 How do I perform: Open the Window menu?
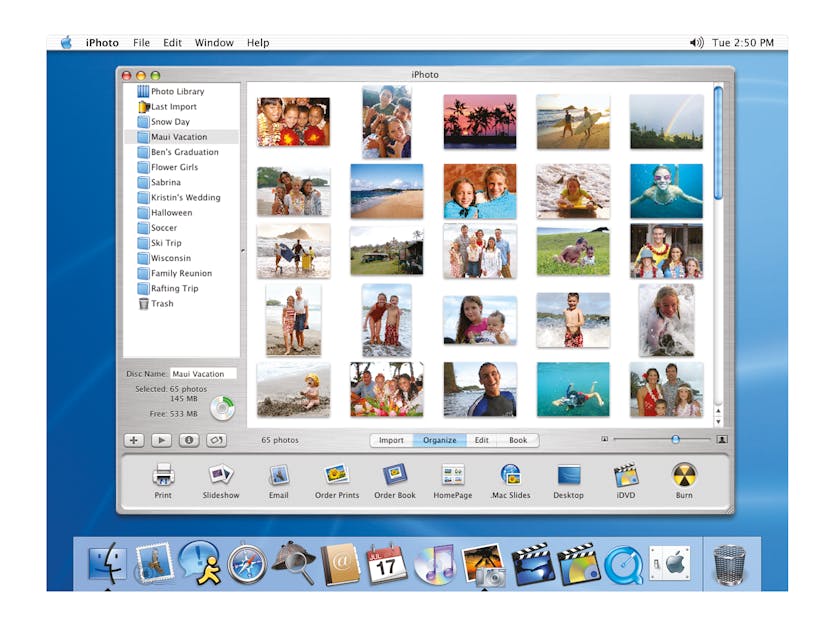(214, 43)
